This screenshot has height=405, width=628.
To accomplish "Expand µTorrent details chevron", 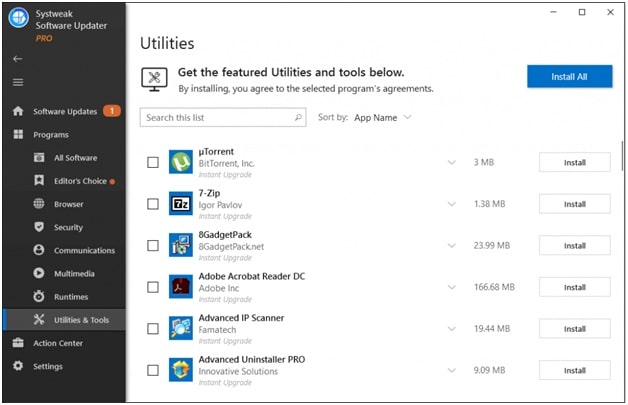I will (451, 162).
